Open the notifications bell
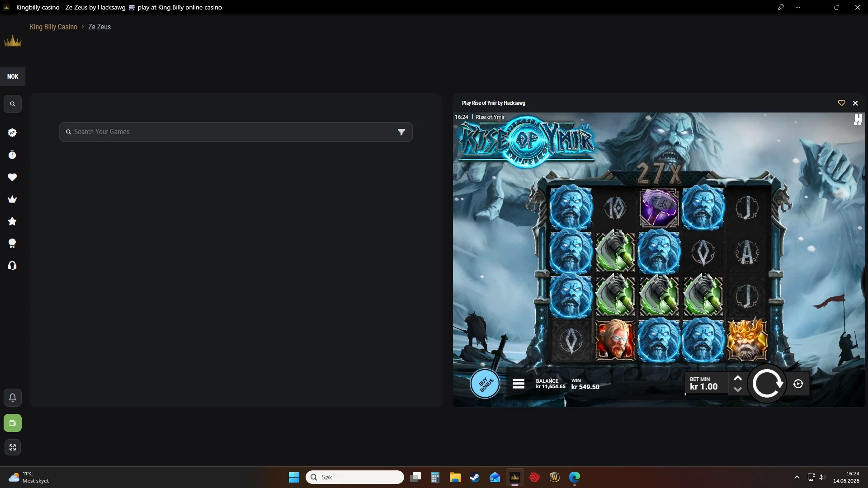The height and width of the screenshot is (488, 868). coord(13,398)
